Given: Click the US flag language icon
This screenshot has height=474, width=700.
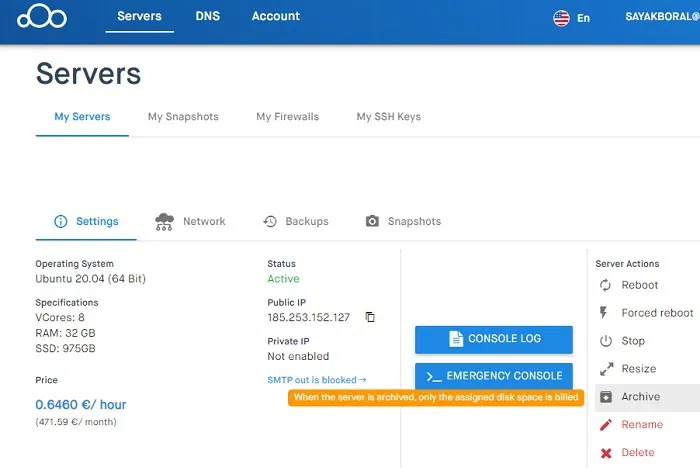Looking at the screenshot, I should point(561,18).
